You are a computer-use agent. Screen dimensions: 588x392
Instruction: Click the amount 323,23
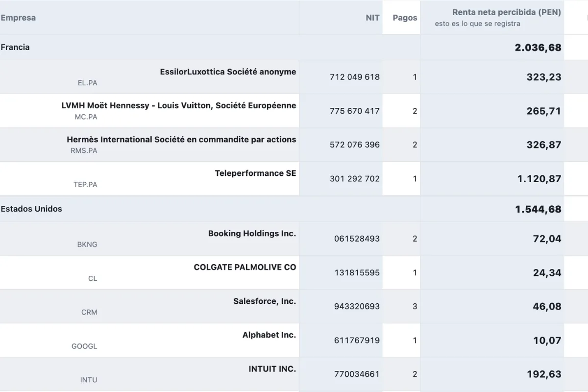[544, 77]
